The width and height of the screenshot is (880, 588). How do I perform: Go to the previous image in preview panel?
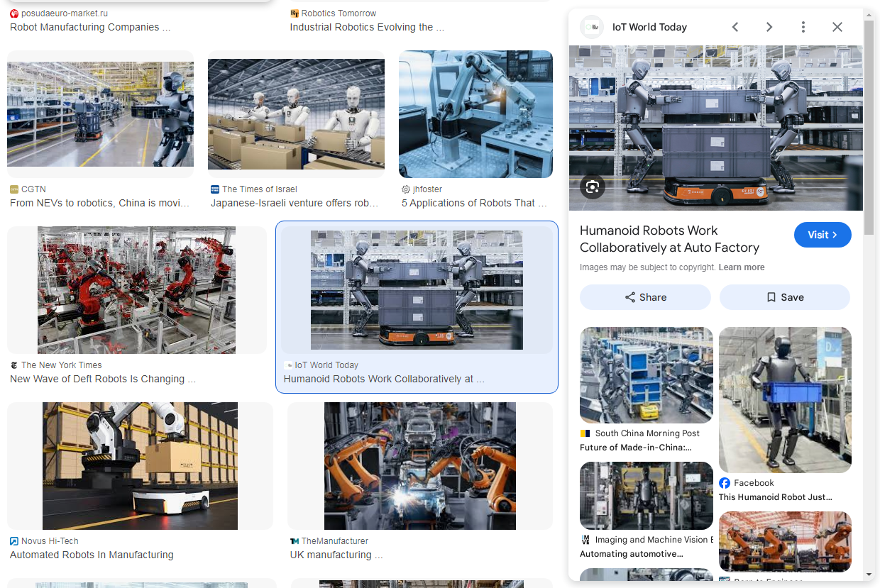click(x=735, y=27)
